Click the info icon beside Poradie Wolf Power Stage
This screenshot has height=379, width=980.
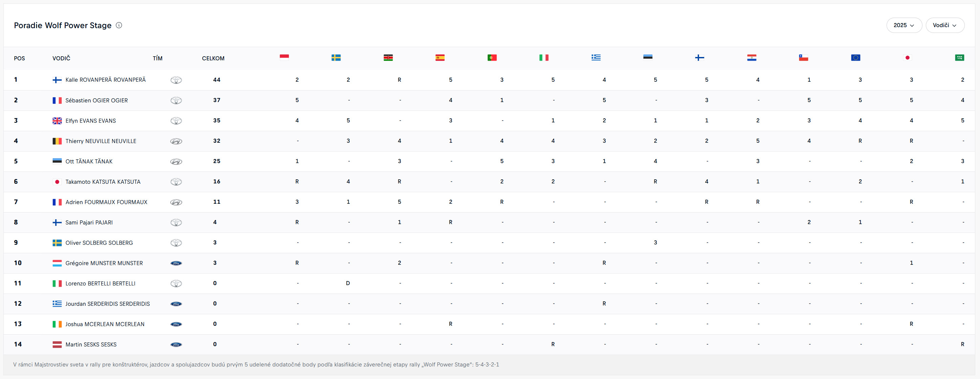119,25
